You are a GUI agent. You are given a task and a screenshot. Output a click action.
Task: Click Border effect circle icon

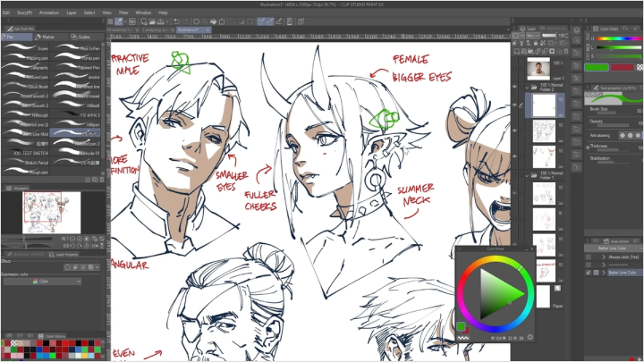coord(68,267)
